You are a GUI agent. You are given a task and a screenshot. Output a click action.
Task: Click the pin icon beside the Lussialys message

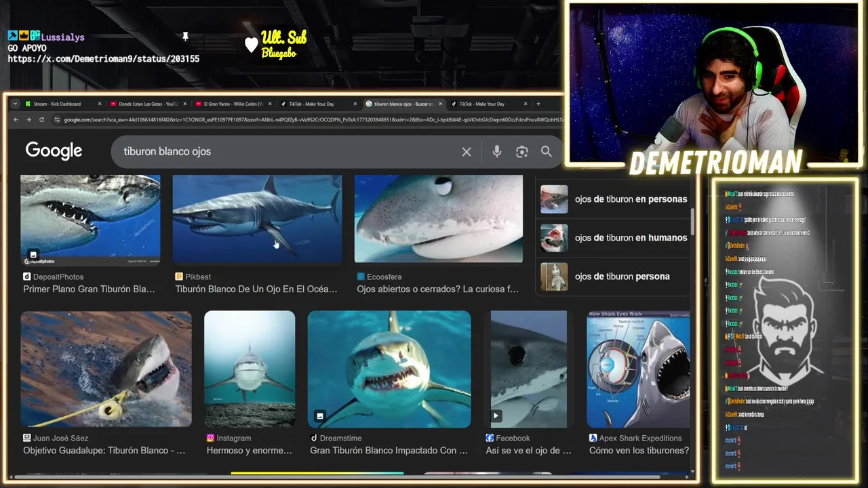[185, 37]
